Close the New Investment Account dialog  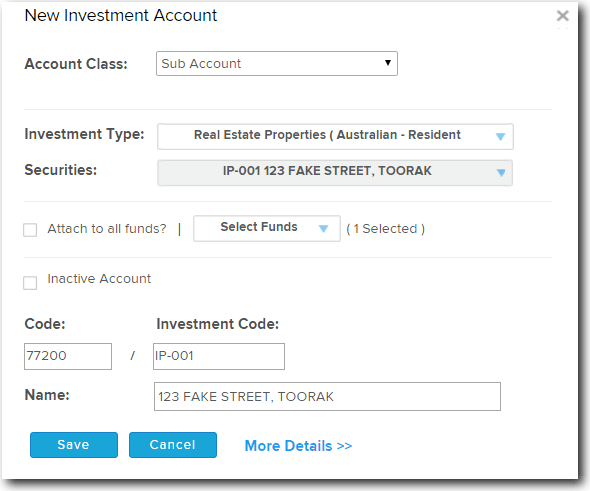(x=563, y=16)
